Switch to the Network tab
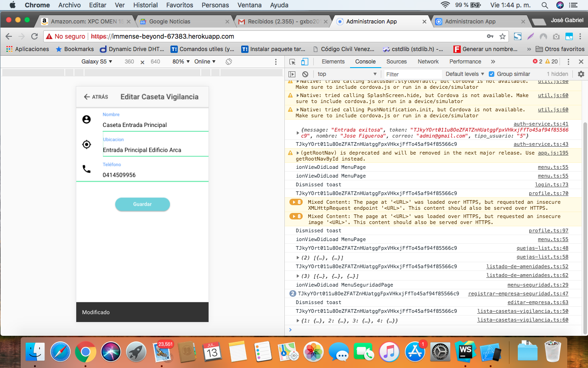 [428, 62]
